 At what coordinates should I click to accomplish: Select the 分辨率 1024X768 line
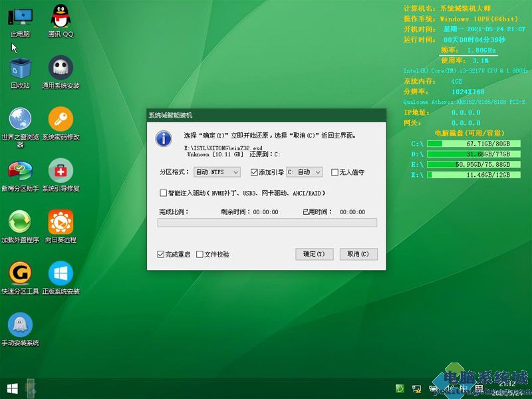pos(444,92)
